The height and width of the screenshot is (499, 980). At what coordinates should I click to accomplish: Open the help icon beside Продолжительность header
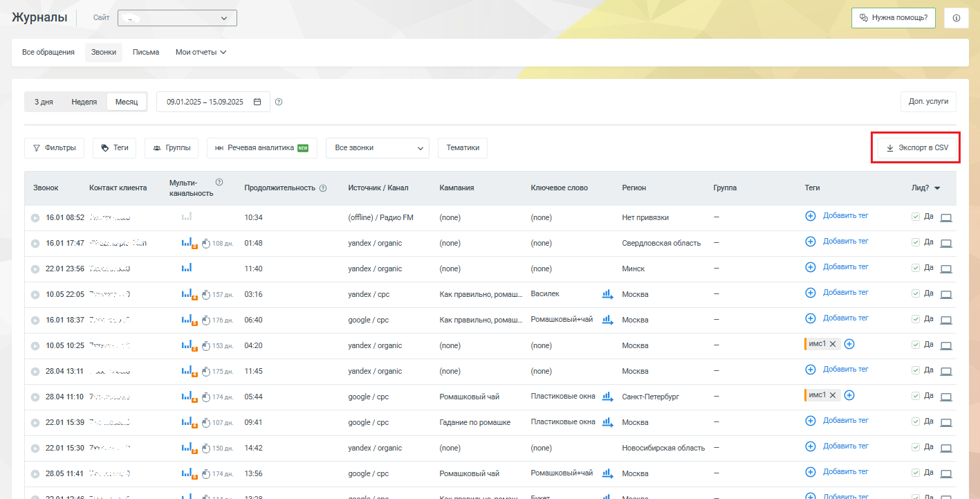click(x=323, y=188)
